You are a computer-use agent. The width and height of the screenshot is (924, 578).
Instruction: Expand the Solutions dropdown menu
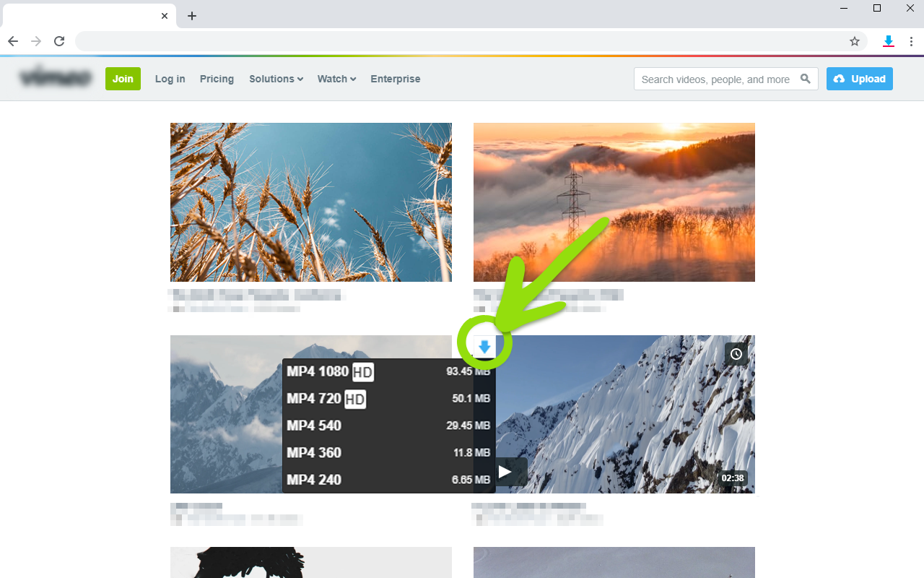(x=276, y=79)
